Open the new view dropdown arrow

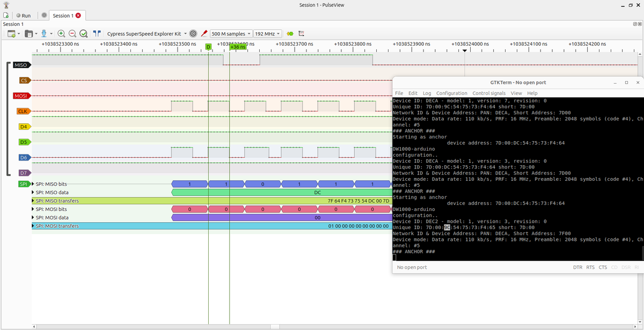pos(19,33)
